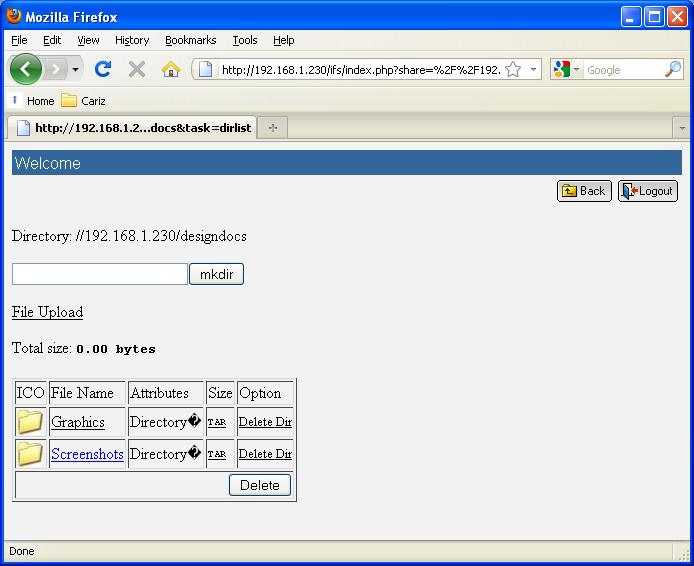
Task: Focus the Google search field
Action: pyautogui.click(x=623, y=70)
